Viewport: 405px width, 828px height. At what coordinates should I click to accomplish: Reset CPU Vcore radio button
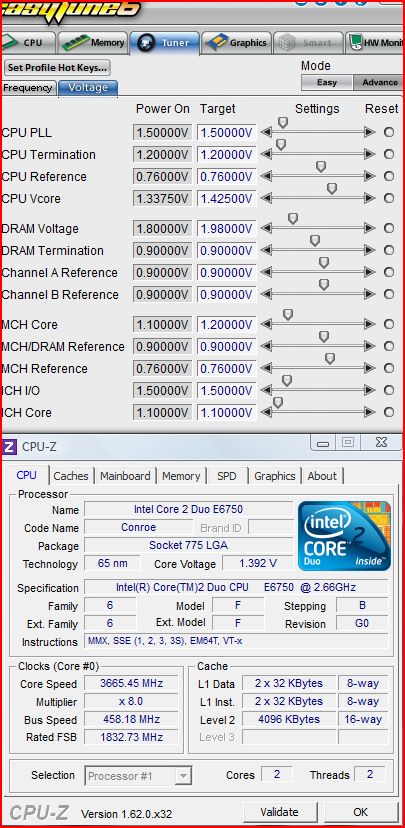(x=389, y=199)
